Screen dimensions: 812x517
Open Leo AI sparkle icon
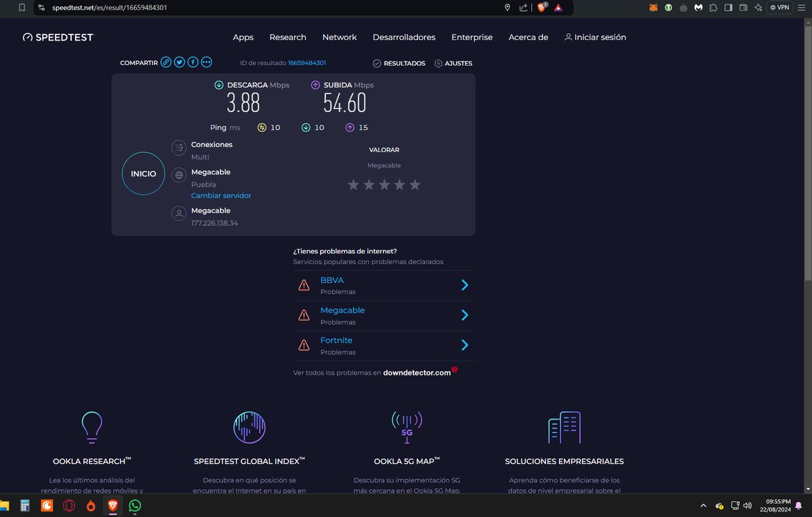(x=759, y=7)
